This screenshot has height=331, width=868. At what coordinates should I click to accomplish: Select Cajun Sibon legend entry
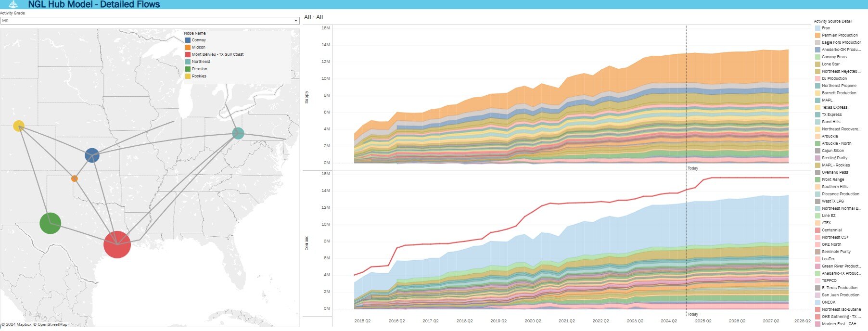click(833, 151)
